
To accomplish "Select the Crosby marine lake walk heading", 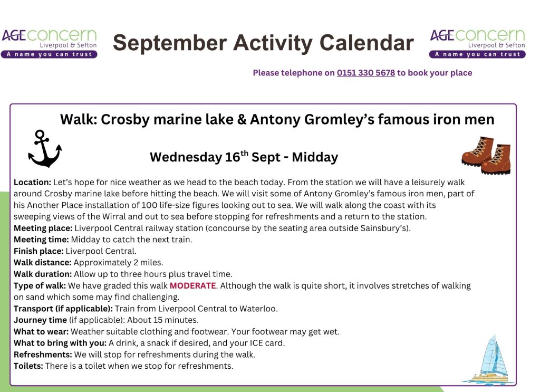I will coord(277,120).
